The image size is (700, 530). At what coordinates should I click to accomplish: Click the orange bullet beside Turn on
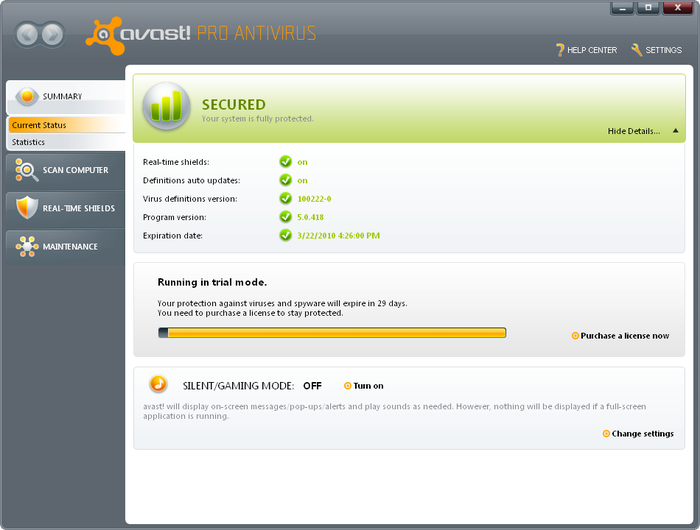click(348, 386)
